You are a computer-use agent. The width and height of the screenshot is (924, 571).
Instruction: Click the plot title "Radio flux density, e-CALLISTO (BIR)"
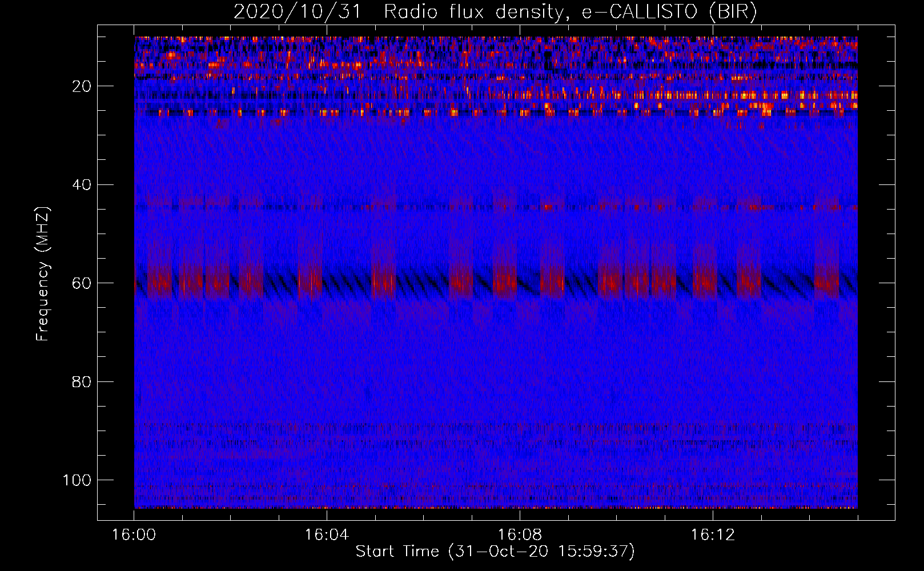click(x=569, y=12)
